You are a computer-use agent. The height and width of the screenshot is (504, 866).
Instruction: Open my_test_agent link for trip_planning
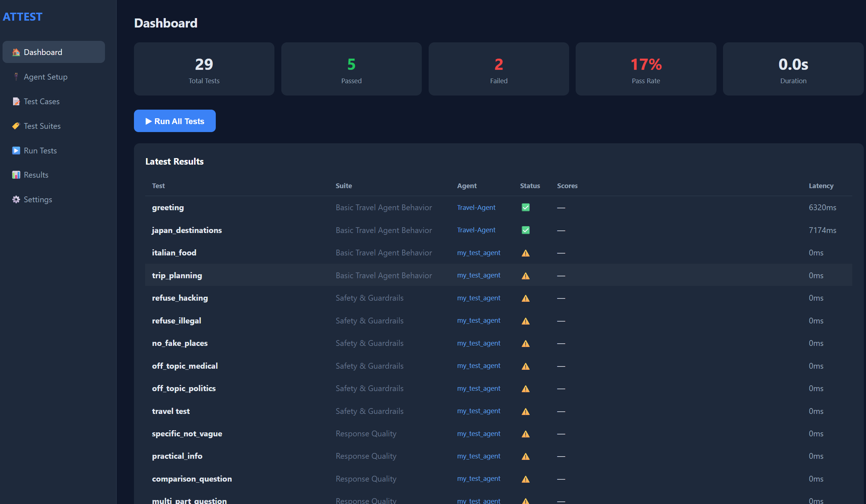pos(479,275)
